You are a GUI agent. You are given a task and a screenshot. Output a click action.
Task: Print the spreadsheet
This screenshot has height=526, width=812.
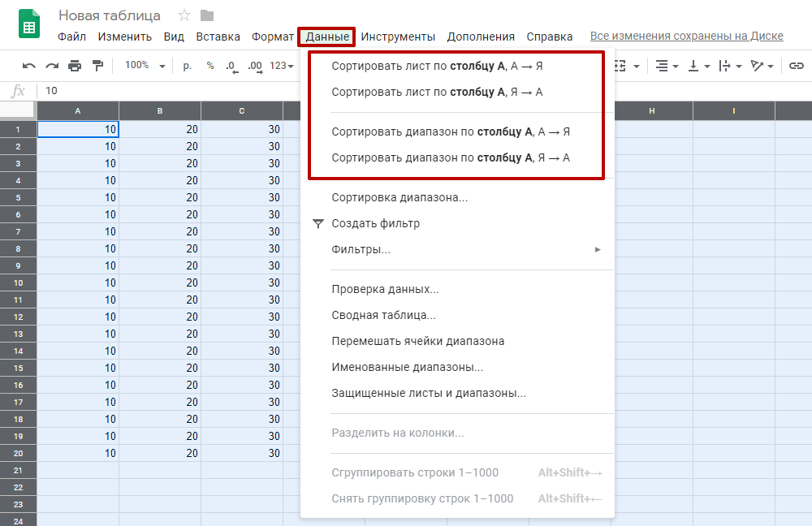(x=75, y=66)
